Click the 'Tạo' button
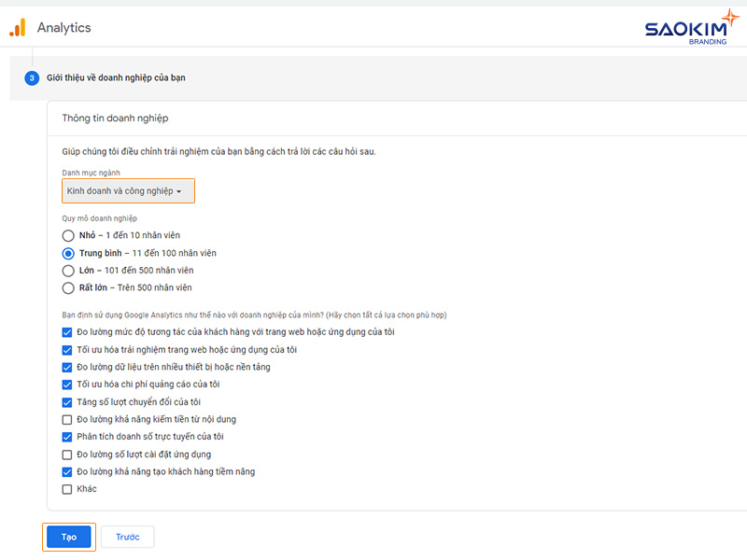Image resolution: width=747 pixels, height=560 pixels. point(68,537)
